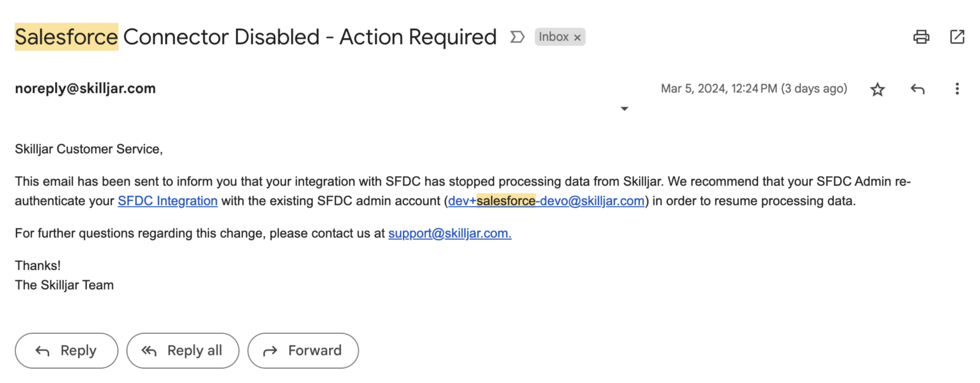Open the three-dot More options menu
Image resolution: width=980 pixels, height=383 pixels.
coord(957,89)
